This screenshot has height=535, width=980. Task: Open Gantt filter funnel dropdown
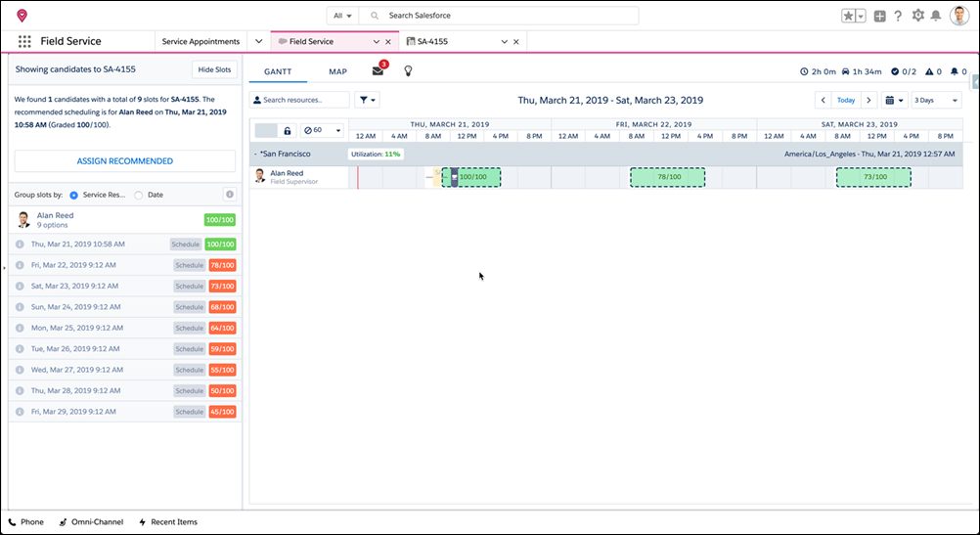pos(367,100)
